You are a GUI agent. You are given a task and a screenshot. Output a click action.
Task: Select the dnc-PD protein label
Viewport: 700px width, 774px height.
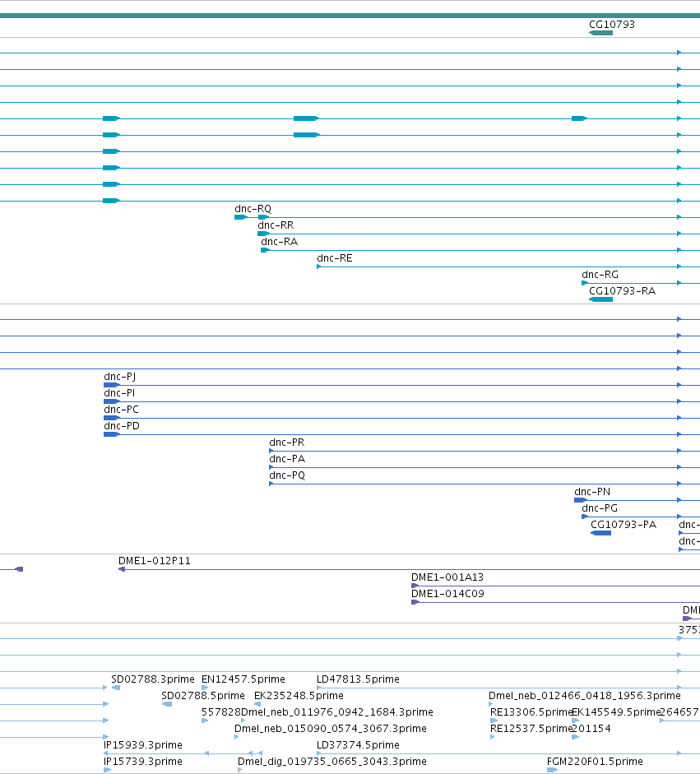[122, 426]
